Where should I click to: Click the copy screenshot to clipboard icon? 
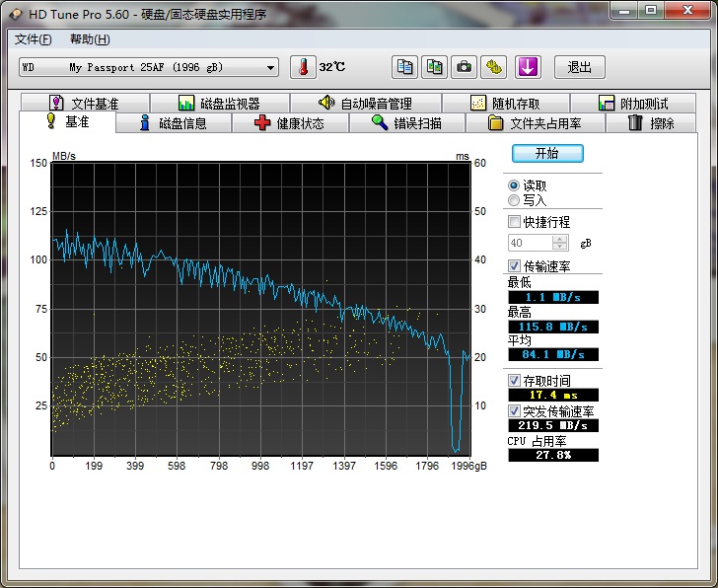click(434, 67)
